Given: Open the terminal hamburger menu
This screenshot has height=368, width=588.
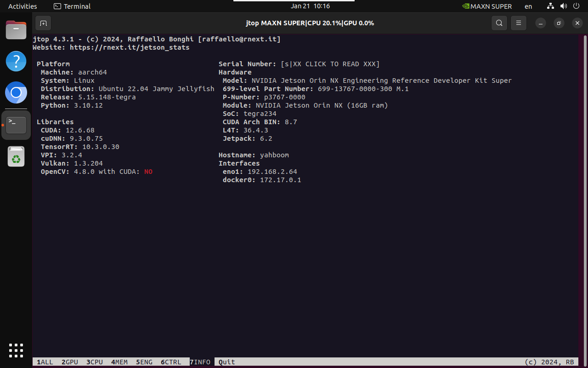Looking at the screenshot, I should [x=519, y=23].
